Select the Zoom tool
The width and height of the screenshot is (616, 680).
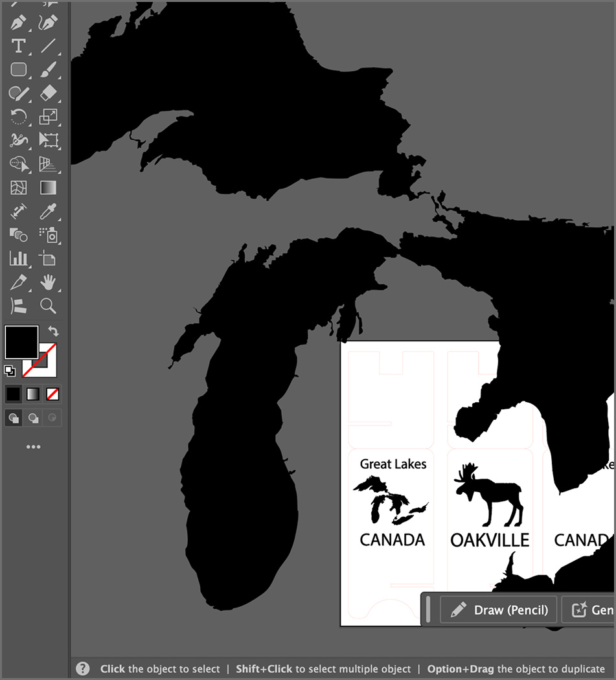coord(49,306)
